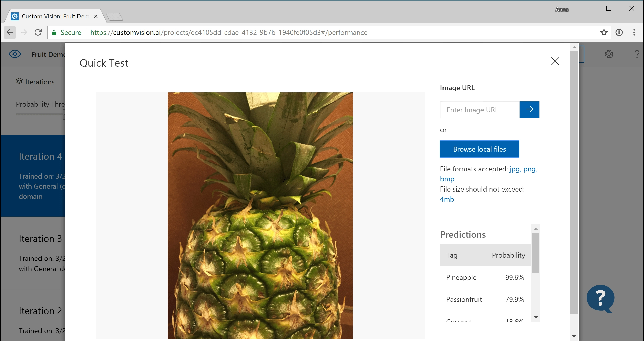Click the settings gear icon
This screenshot has width=644, height=341.
click(x=609, y=54)
